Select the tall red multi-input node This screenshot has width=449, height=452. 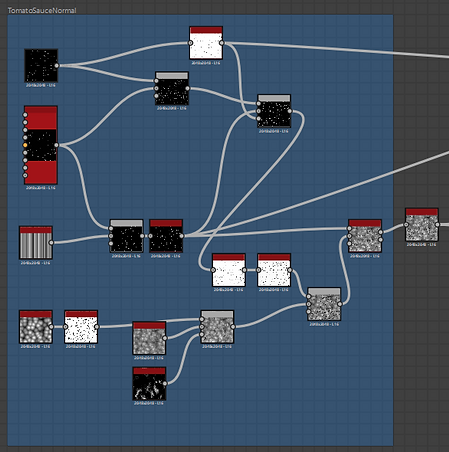[x=41, y=145]
